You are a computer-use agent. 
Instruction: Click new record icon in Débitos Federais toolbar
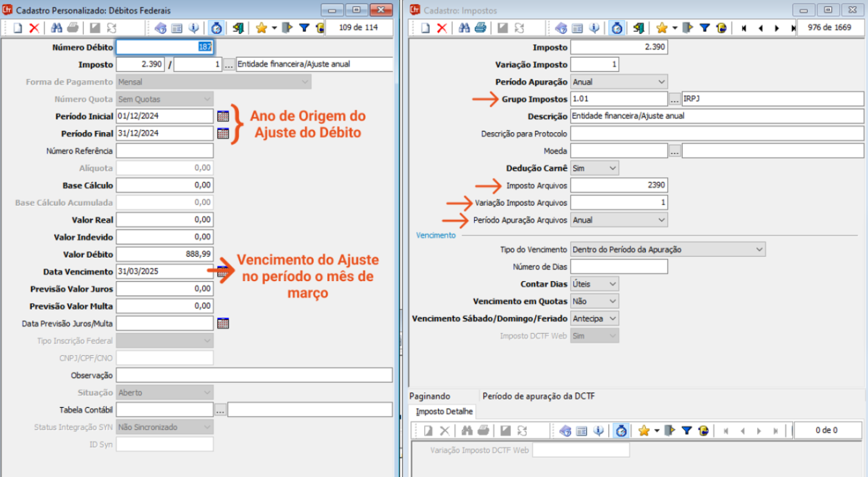18,28
